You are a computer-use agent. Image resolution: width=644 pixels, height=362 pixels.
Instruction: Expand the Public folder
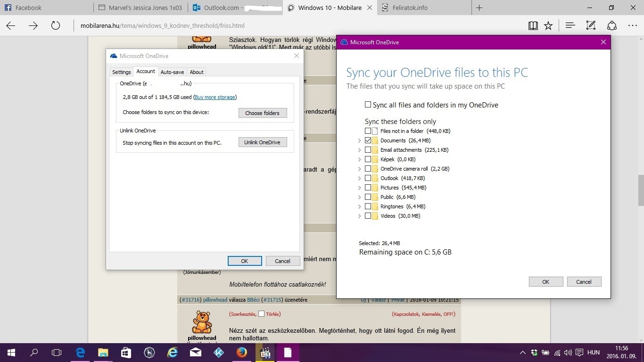tap(359, 197)
